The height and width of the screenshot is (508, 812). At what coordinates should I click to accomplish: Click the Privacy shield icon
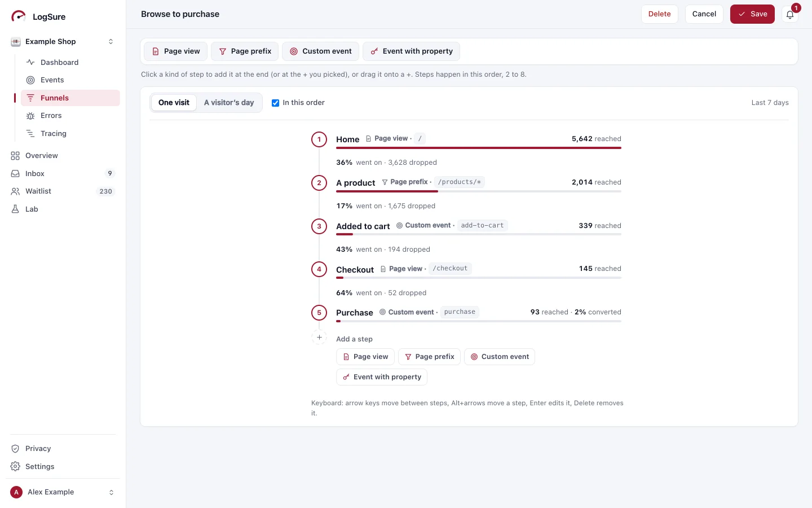pos(15,449)
